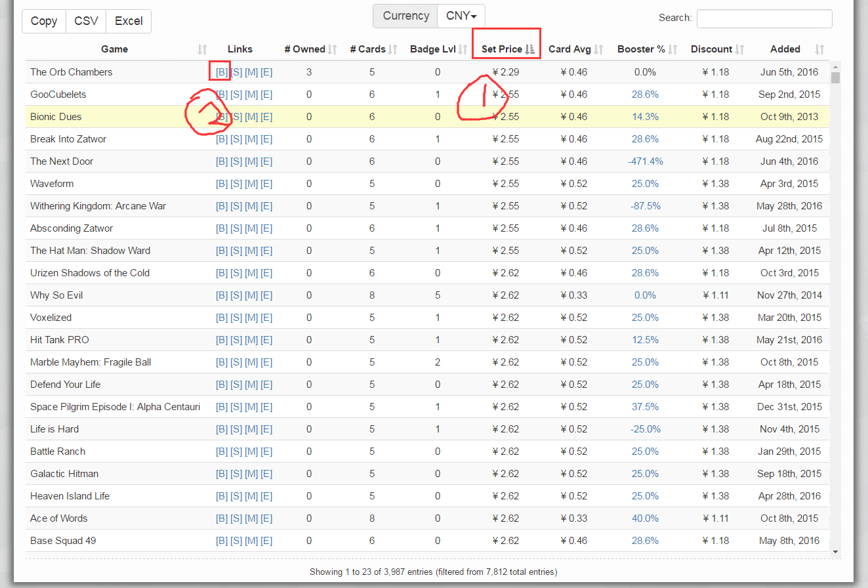Click owned count 3 for The Orb Chambers
This screenshot has width=868, height=588.
point(309,72)
